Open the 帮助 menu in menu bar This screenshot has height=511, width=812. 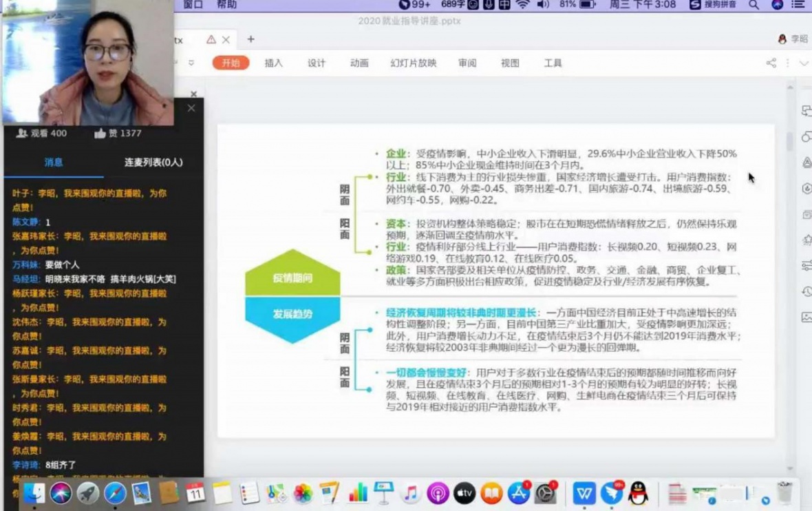click(x=226, y=5)
